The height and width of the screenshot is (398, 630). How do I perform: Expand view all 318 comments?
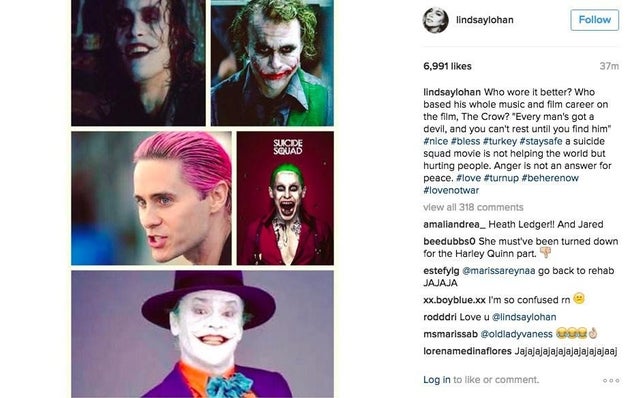pos(473,207)
